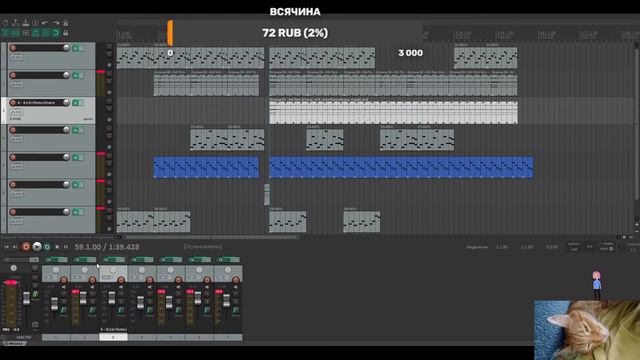This screenshot has width=640, height=360.
Task: Click the Stop transport button
Action: point(57,247)
